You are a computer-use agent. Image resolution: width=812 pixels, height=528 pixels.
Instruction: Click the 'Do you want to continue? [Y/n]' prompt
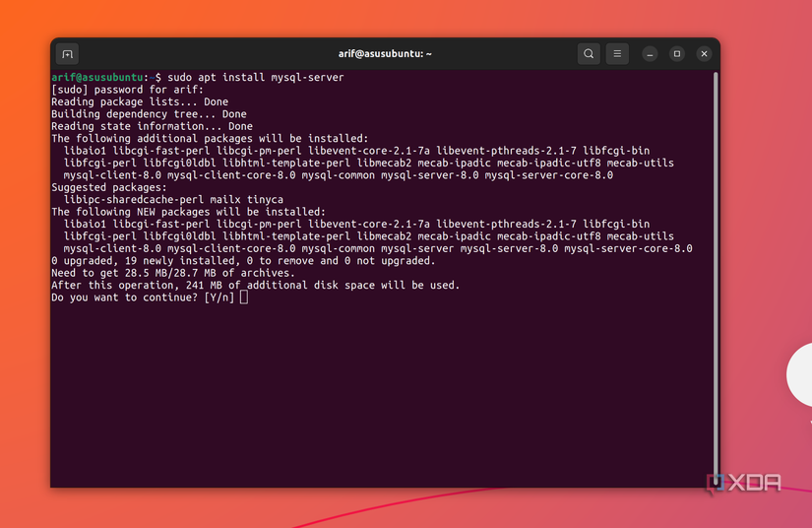(143, 297)
